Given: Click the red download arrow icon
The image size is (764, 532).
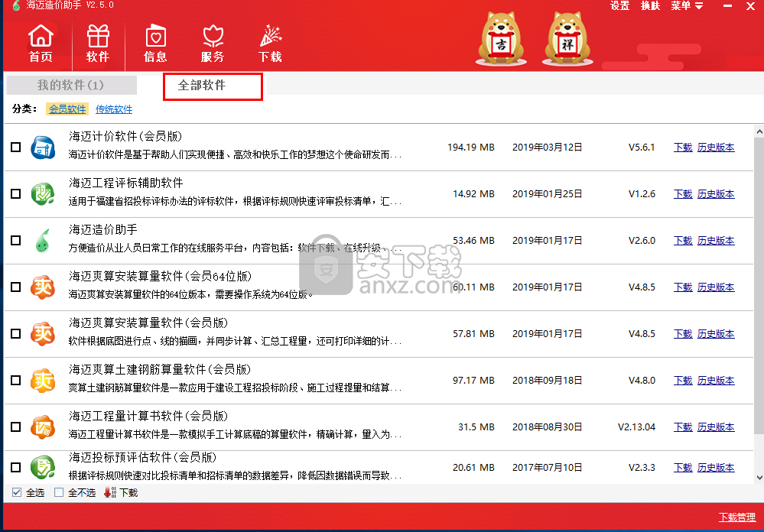Looking at the screenshot, I should 109,492.
